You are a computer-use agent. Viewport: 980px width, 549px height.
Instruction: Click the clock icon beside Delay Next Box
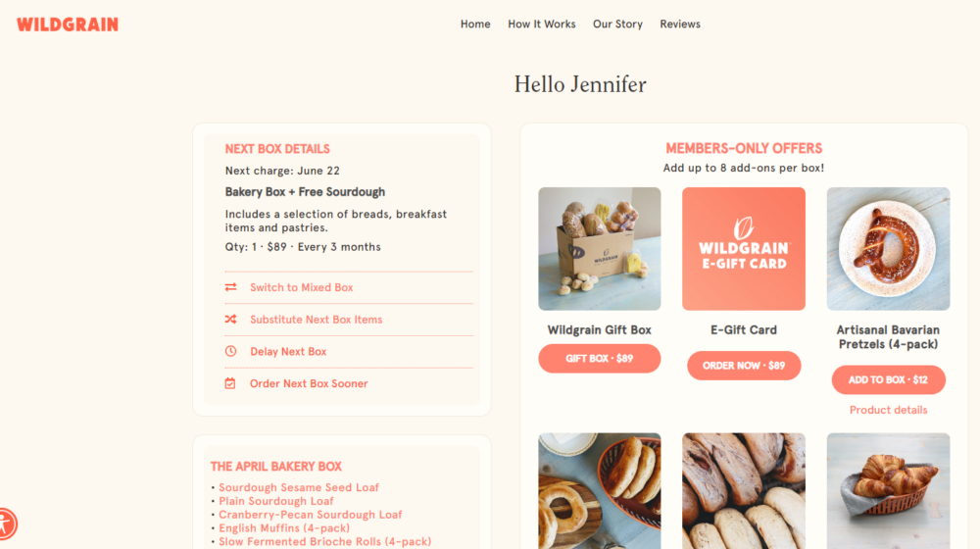230,351
